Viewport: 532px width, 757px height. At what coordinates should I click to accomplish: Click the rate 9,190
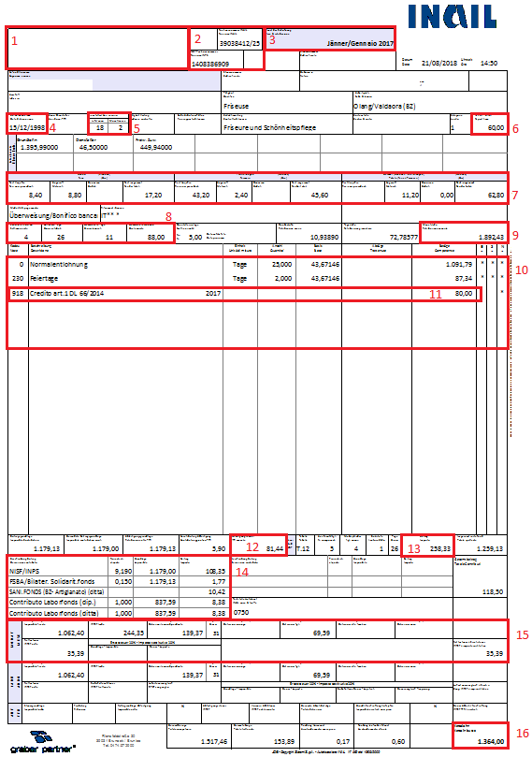pyautogui.click(x=123, y=571)
